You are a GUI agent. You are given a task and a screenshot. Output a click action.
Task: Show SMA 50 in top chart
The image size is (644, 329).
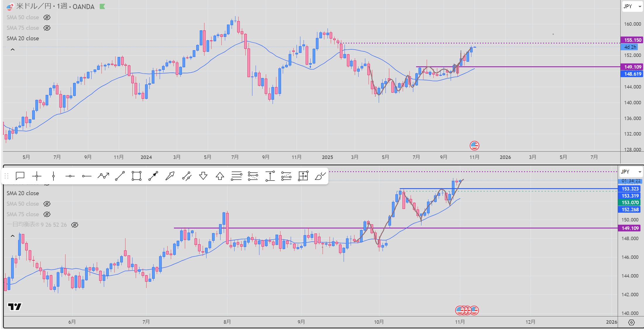click(47, 18)
